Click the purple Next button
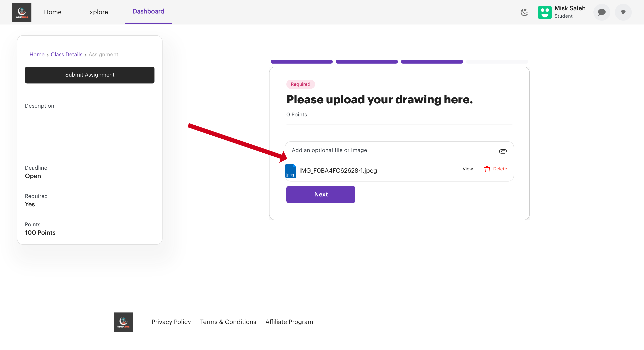The height and width of the screenshot is (350, 644). 320,194
